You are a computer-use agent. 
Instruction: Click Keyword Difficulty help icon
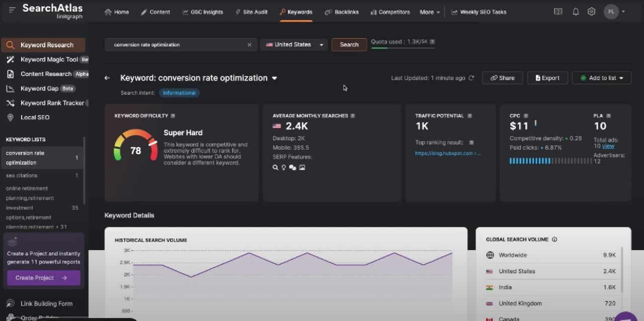(173, 116)
